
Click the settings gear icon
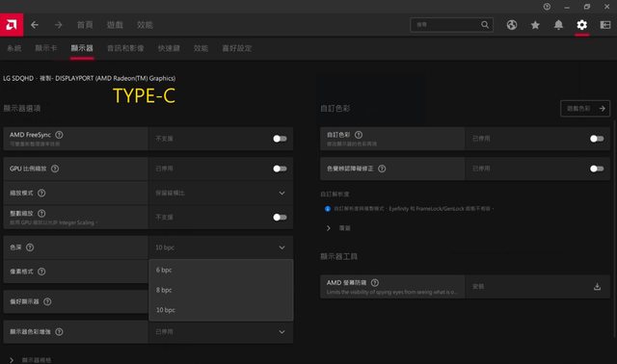point(582,25)
